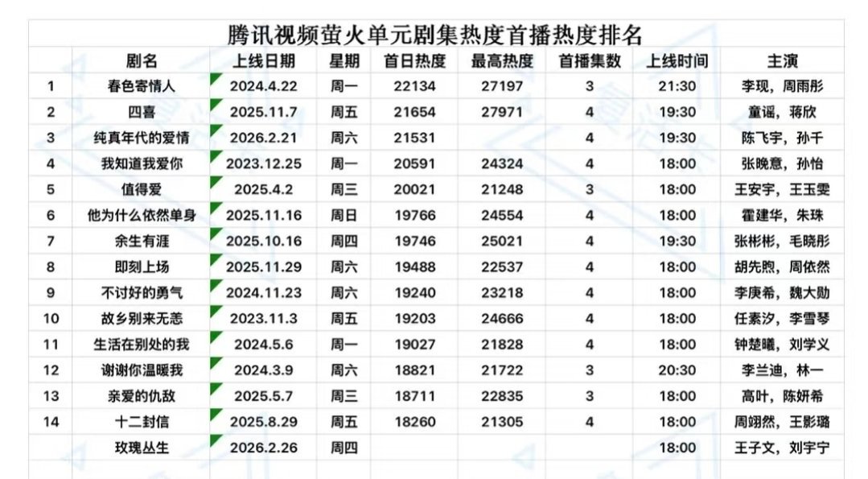Select the 首日热度 column header

click(x=414, y=60)
